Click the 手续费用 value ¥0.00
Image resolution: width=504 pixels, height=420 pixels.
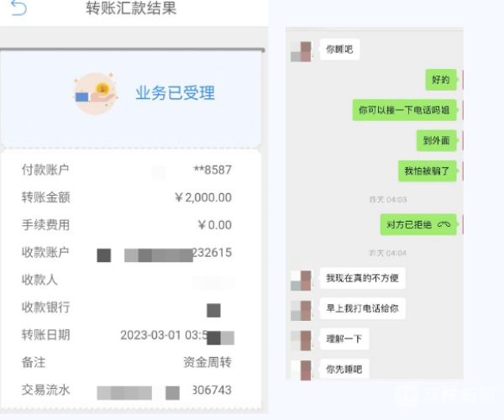[x=214, y=225]
